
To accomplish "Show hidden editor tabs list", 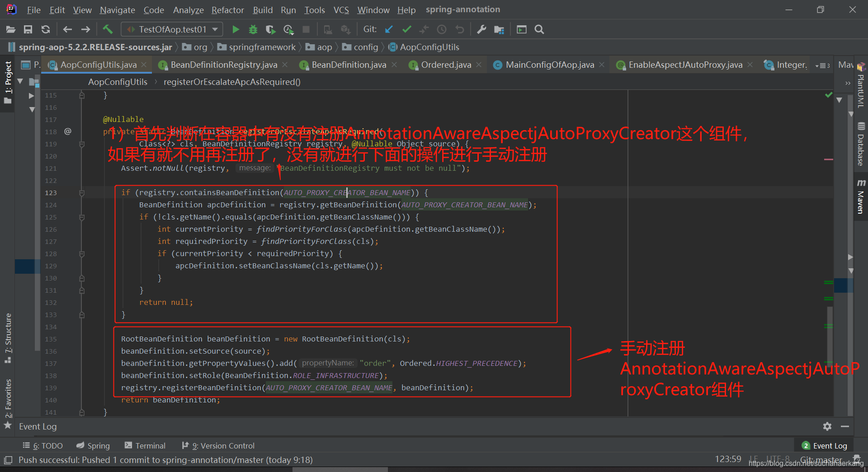I will click(x=823, y=65).
